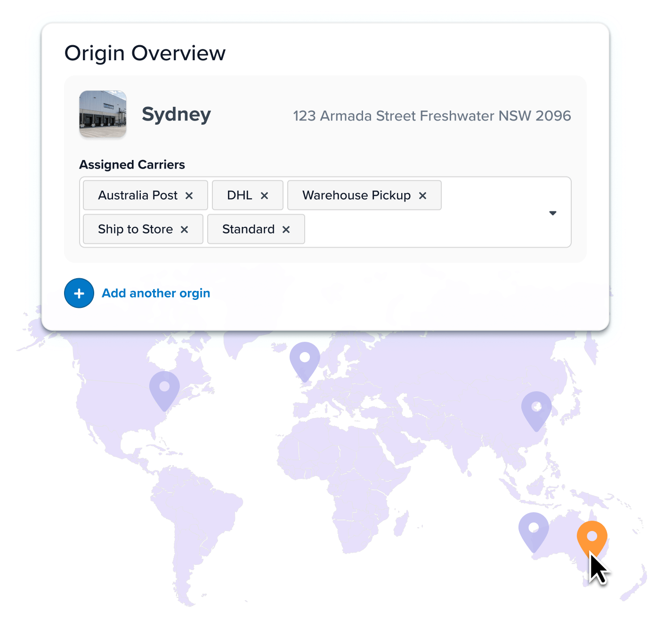
Task: Collapse the carriers picker via its chevron
Action: (553, 213)
